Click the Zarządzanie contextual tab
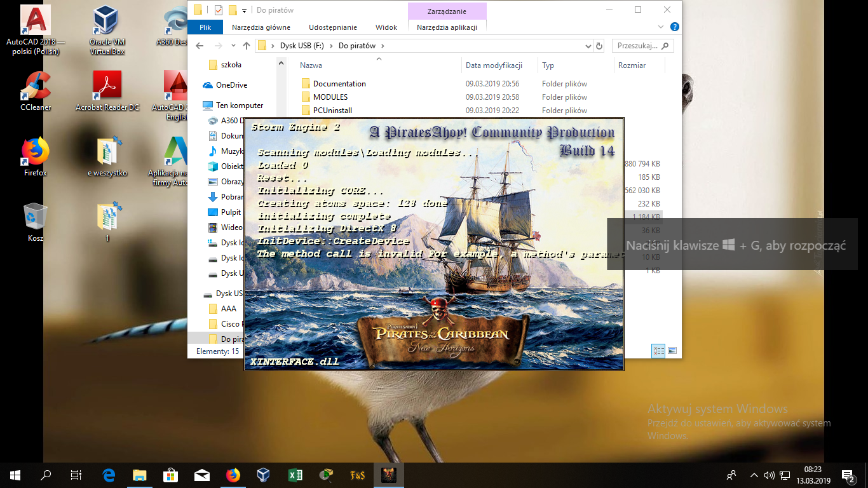868x488 pixels. pos(447,11)
